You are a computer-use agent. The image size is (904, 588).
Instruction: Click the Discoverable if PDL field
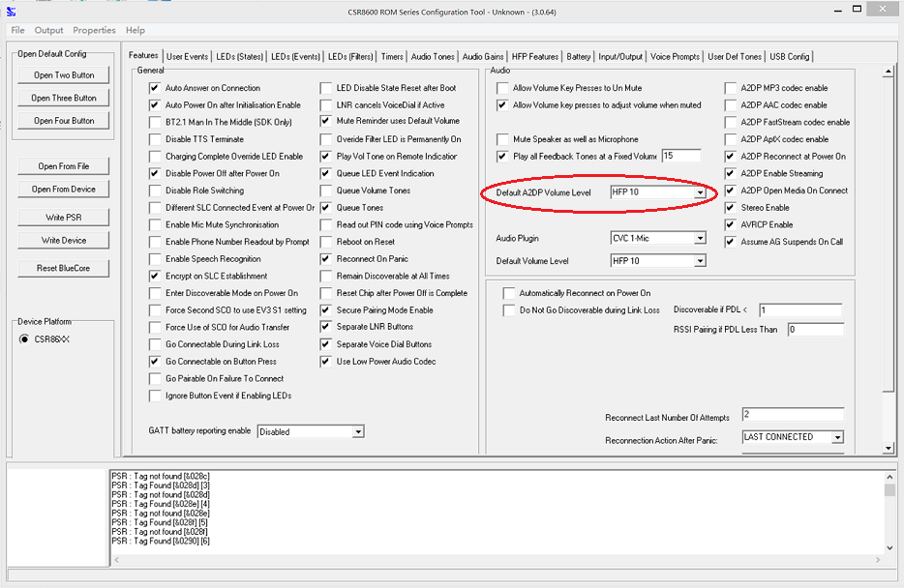800,310
